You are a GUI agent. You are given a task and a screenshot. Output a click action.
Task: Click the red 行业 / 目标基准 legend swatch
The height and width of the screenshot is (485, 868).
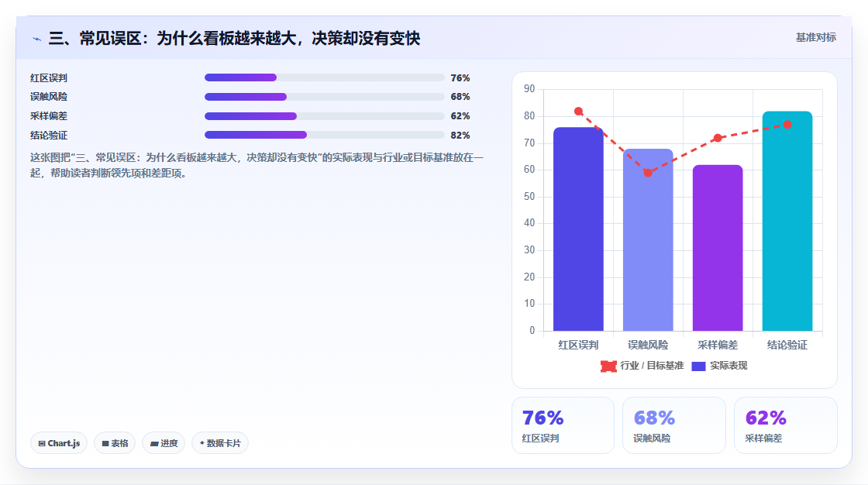[608, 366]
